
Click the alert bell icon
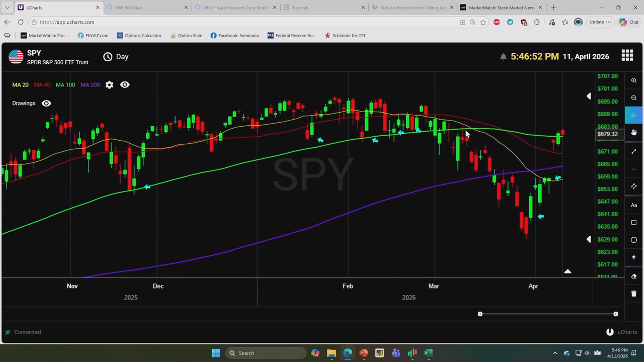503,57
